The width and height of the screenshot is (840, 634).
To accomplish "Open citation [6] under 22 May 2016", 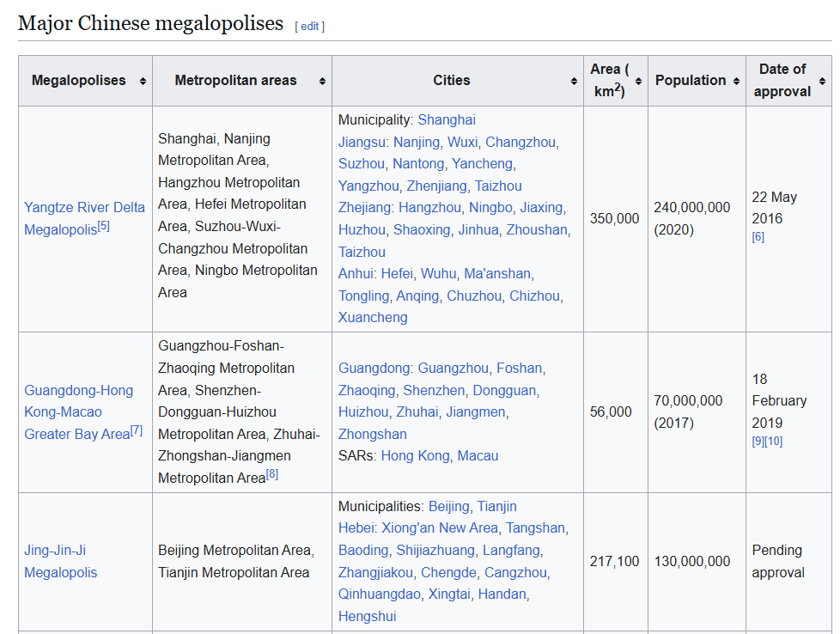I will coord(758,237).
